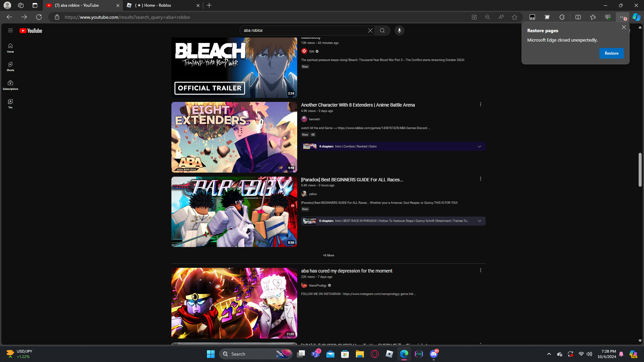Image resolution: width=644 pixels, height=362 pixels.
Task: Add this page to favorites
Action: coord(515,17)
